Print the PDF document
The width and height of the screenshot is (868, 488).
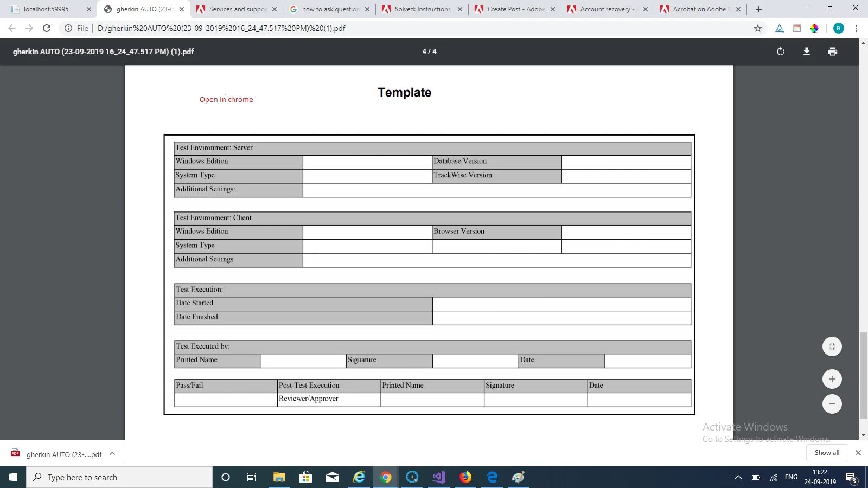click(x=833, y=52)
